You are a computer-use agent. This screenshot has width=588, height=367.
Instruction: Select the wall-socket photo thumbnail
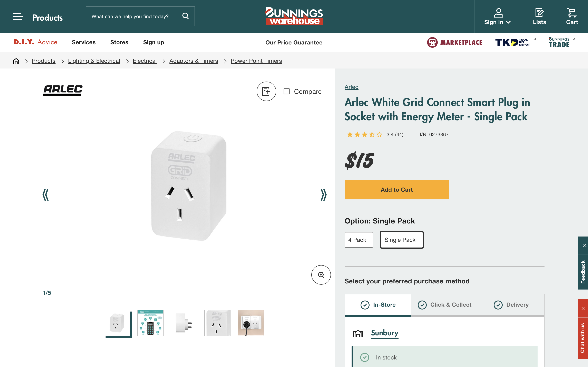click(x=251, y=323)
